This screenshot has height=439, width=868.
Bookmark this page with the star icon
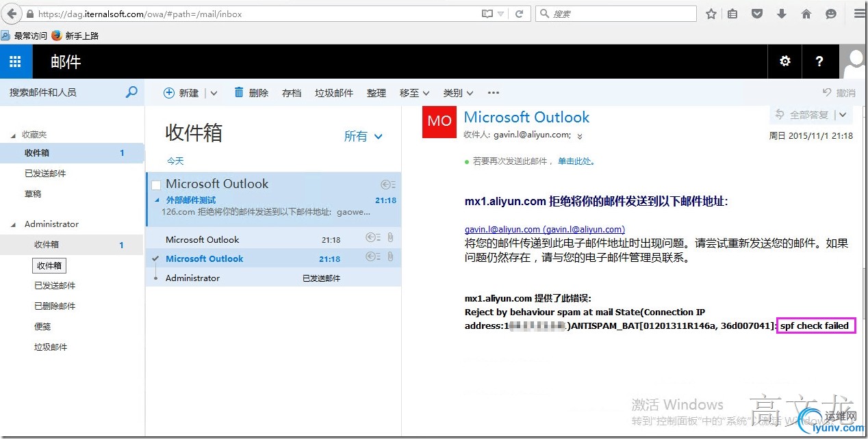(711, 14)
